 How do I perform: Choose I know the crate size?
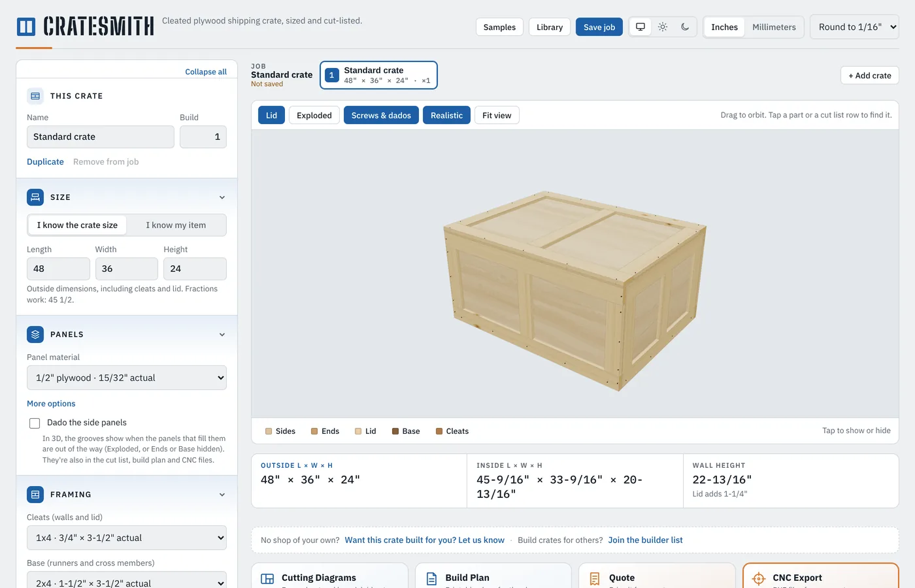point(77,225)
